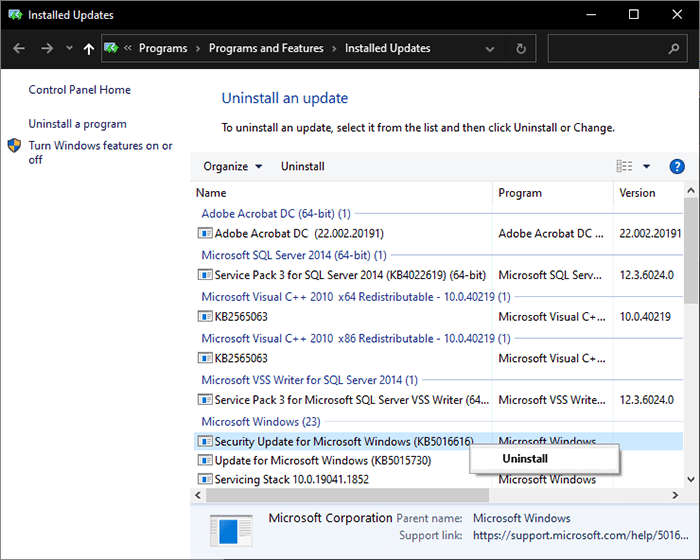Click icon of Security Update KB5016616
This screenshot has height=560, width=700.
coord(205,441)
